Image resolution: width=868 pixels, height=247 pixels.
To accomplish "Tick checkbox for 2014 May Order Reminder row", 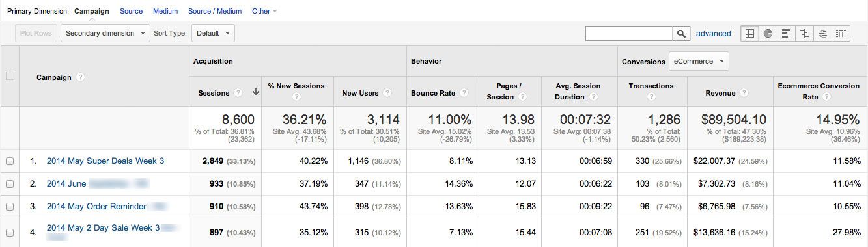I will (x=10, y=207).
